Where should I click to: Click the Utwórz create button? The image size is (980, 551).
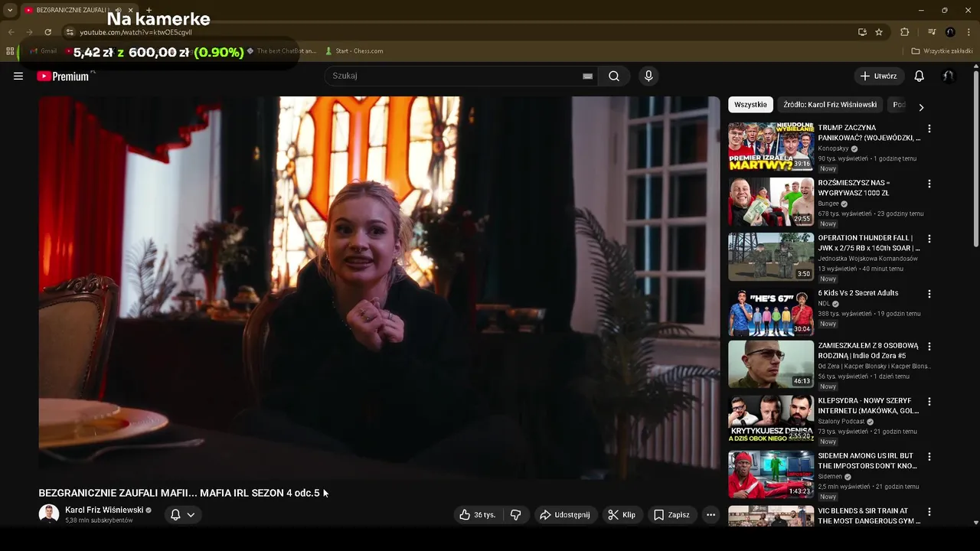click(879, 76)
